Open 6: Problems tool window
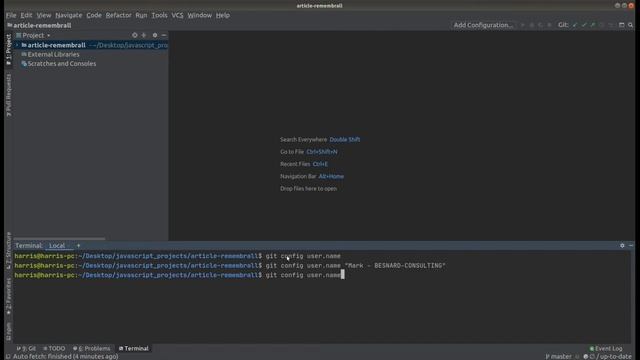 pos(91,349)
